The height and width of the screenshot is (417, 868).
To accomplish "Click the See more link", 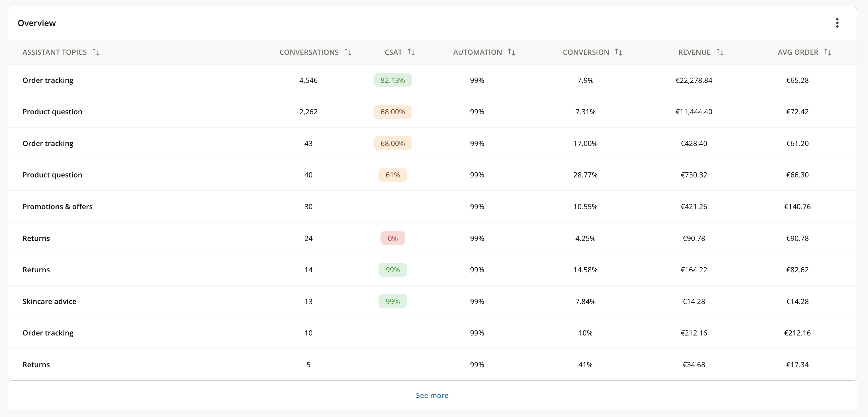I will 432,395.
